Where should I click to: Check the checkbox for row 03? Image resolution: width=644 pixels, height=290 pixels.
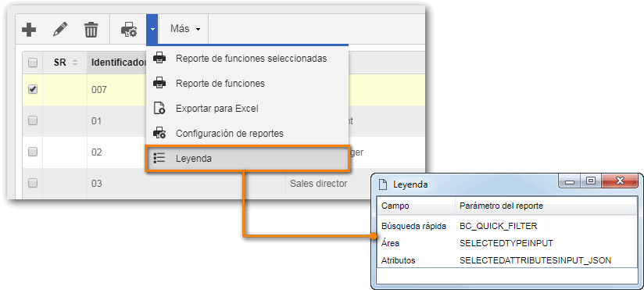[33, 183]
